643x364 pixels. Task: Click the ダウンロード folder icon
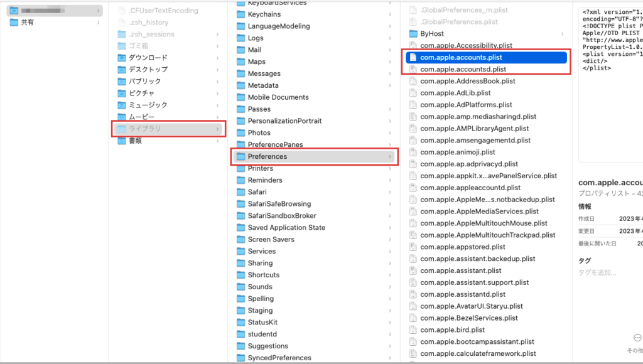click(x=122, y=58)
